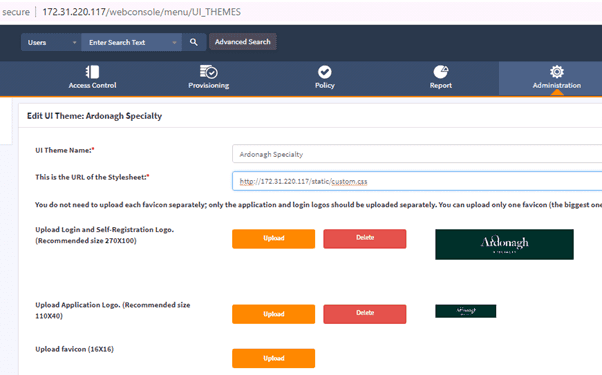602x375 pixels.
Task: Click the browser address bar URL
Action: point(141,12)
